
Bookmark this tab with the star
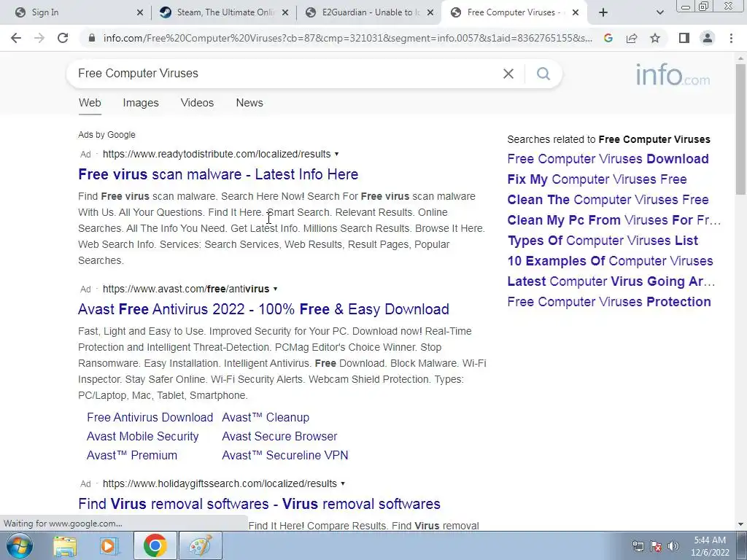tap(655, 38)
